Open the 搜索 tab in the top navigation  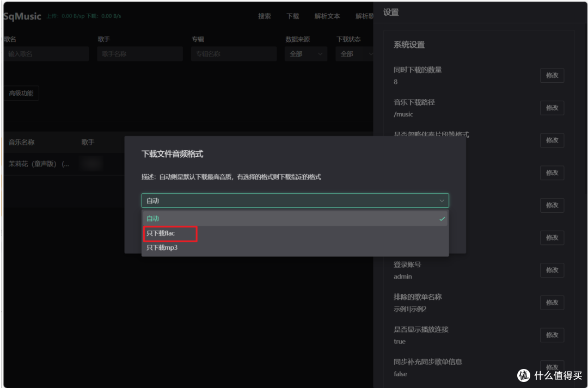point(265,16)
